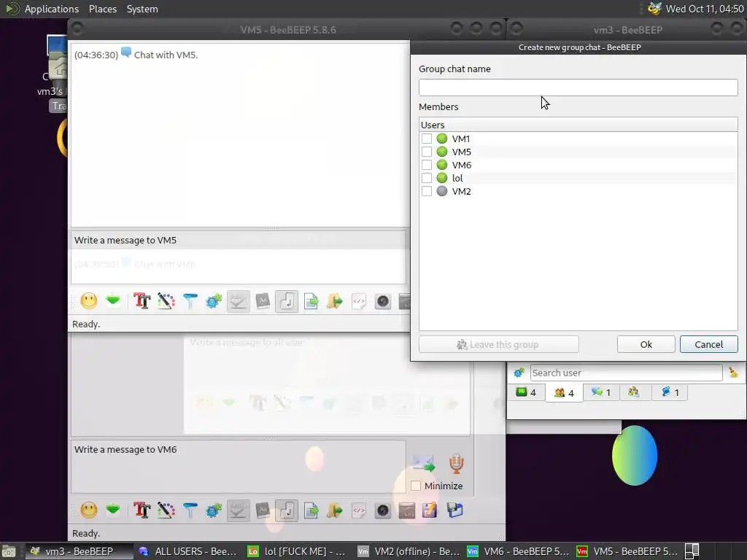747x560 pixels.
Task: Check VM6 in members list
Action: pos(426,165)
